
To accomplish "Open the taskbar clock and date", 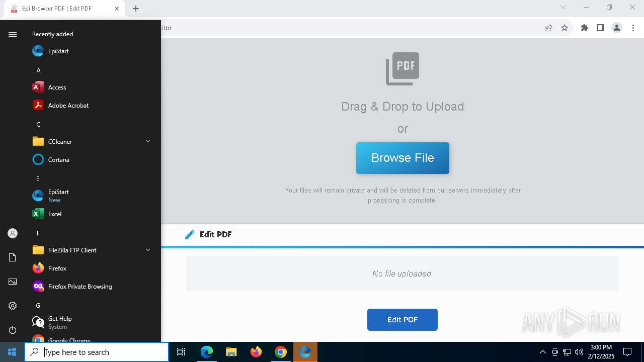I will tap(601, 352).
